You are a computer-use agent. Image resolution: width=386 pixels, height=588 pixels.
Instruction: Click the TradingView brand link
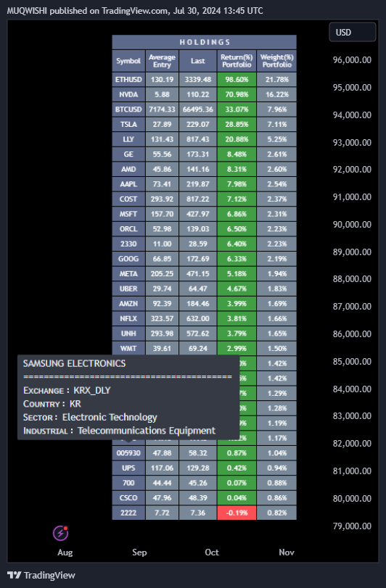(41, 575)
